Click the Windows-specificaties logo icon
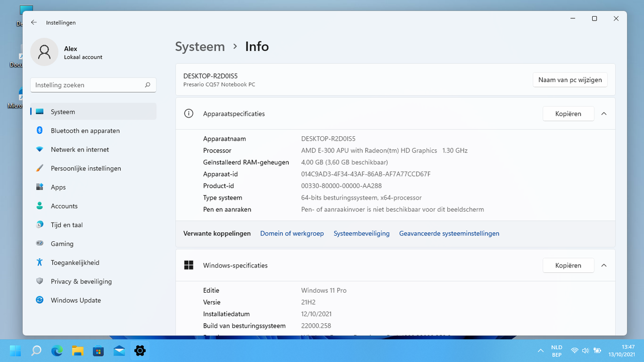The width and height of the screenshot is (644, 362). click(x=189, y=265)
